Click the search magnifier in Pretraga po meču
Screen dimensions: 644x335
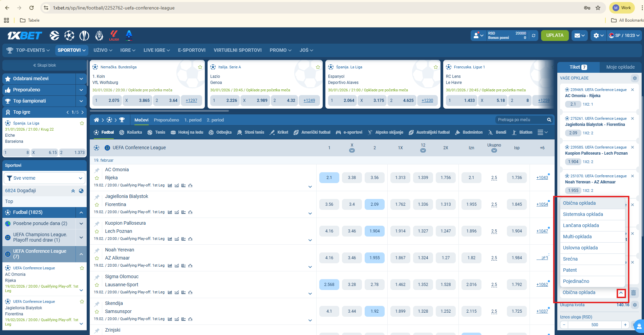[549, 120]
